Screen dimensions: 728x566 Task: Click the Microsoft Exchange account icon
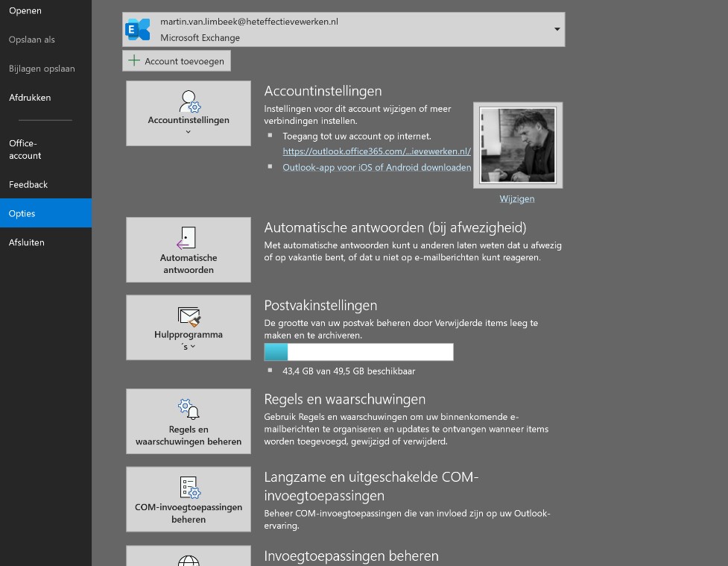138,29
